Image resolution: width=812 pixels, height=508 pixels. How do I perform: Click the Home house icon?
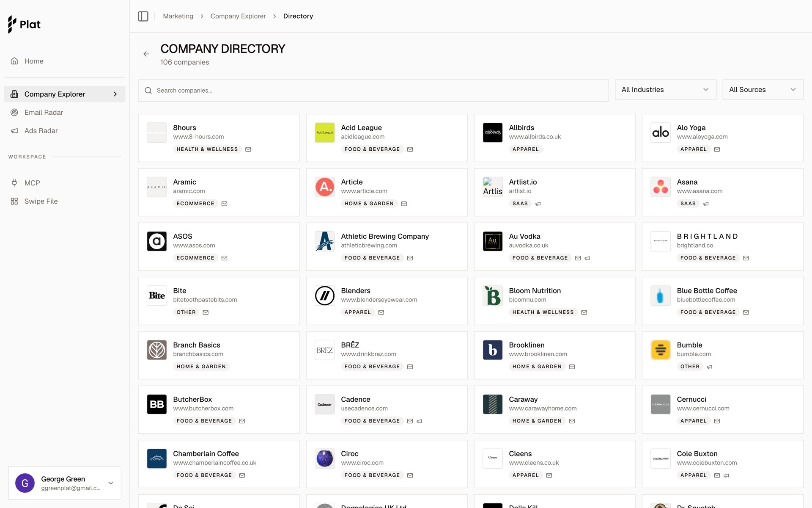tap(14, 61)
